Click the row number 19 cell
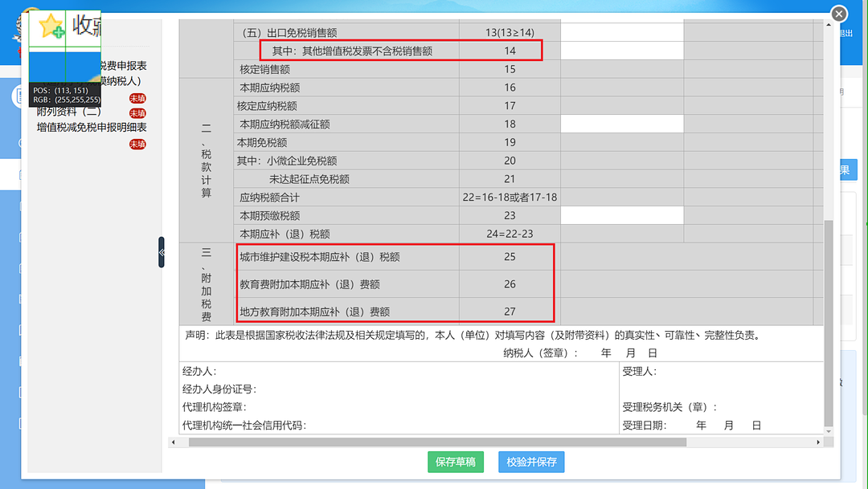Image resolution: width=868 pixels, height=489 pixels. coord(510,142)
